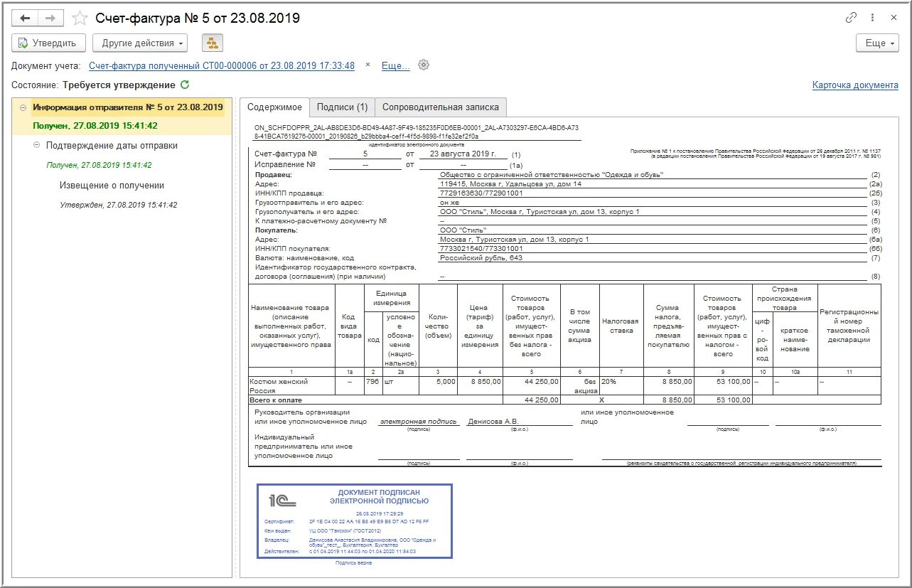912x588 pixels.
Task: Go back with the left arrow button
Action: (x=25, y=18)
